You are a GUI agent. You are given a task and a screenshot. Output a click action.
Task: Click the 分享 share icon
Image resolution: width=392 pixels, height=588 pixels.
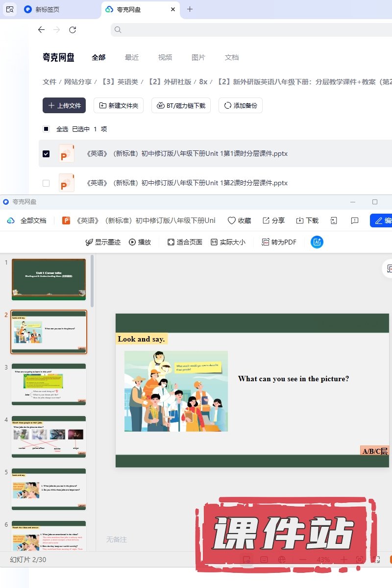coord(266,220)
